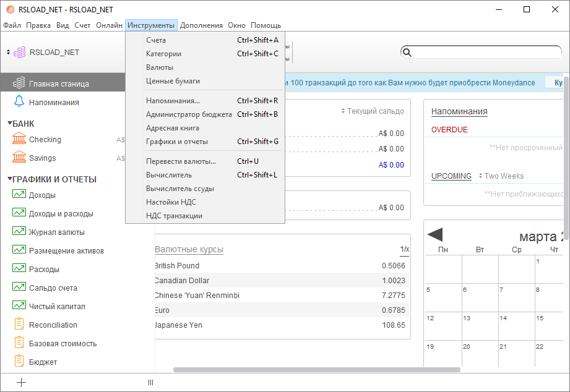Click the chart icon for Сальдо счета
The height and width of the screenshot is (392, 570).
point(19,287)
